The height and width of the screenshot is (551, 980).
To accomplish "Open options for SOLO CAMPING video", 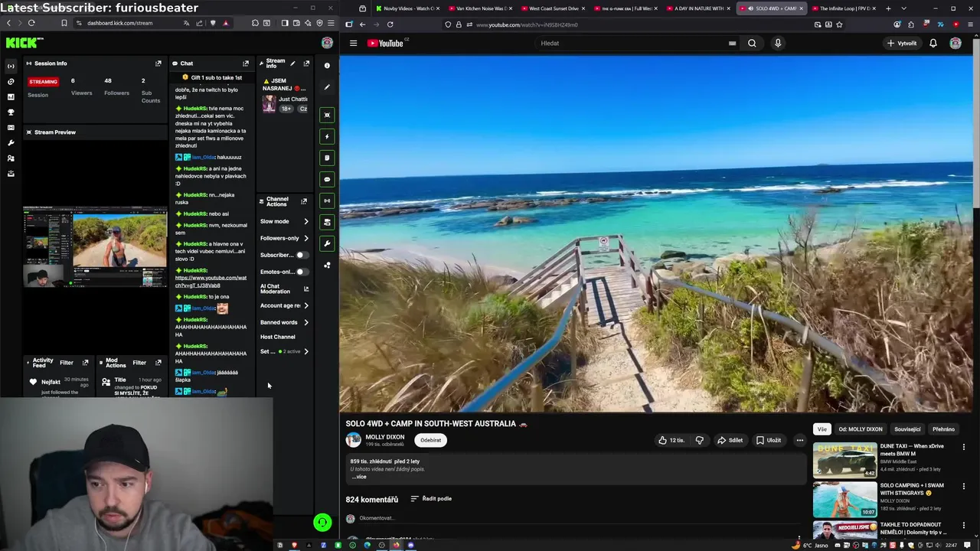I will [x=963, y=486].
